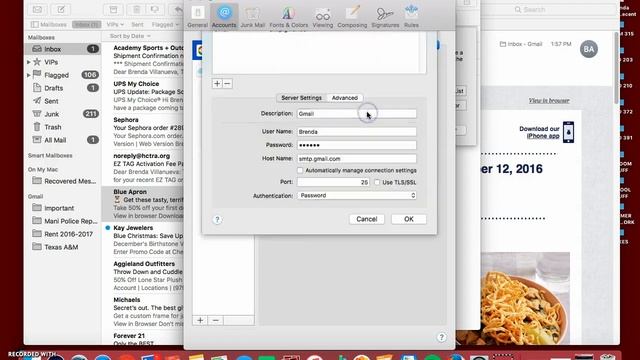Open the Kay Jewelers email
Viewport: 640px width, 360px height.
tap(143, 240)
